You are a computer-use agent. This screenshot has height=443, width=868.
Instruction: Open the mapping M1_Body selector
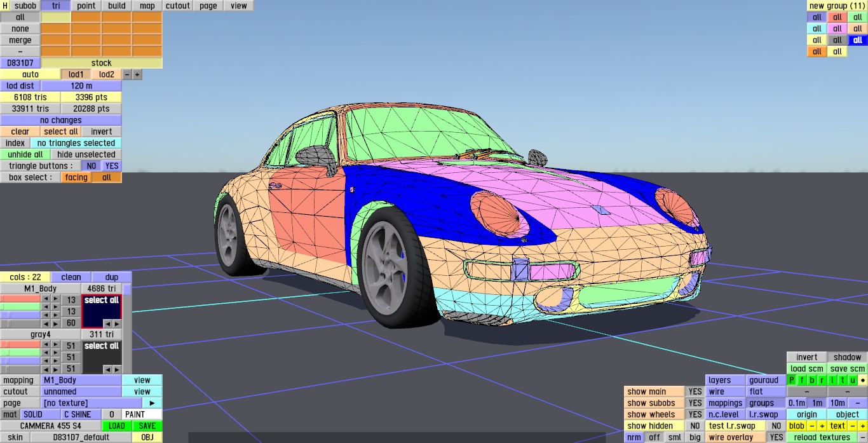coord(81,380)
